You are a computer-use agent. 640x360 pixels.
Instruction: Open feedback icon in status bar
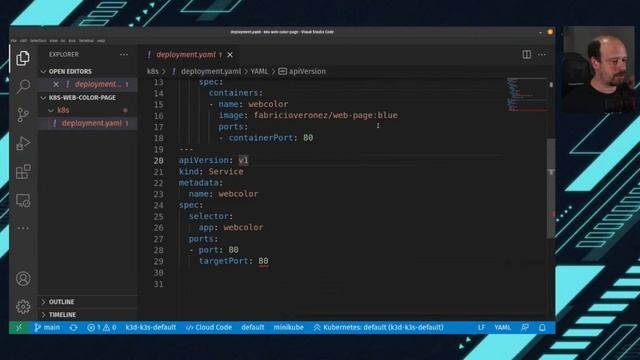coord(525,327)
